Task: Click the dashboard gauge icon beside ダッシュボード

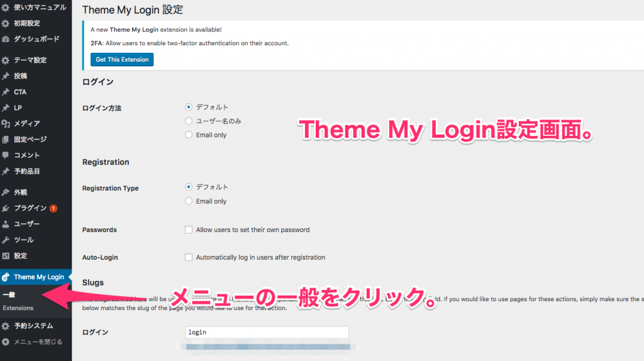Action: pyautogui.click(x=5, y=39)
